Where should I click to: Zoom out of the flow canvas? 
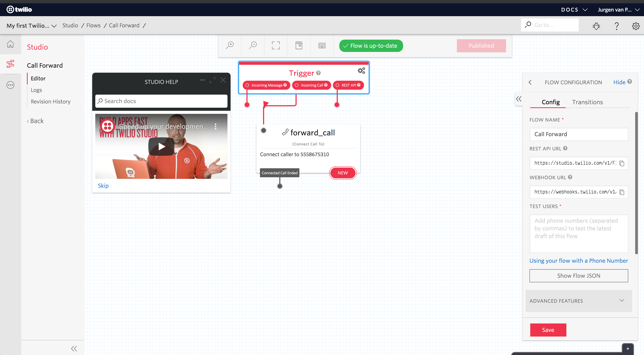pyautogui.click(x=253, y=46)
